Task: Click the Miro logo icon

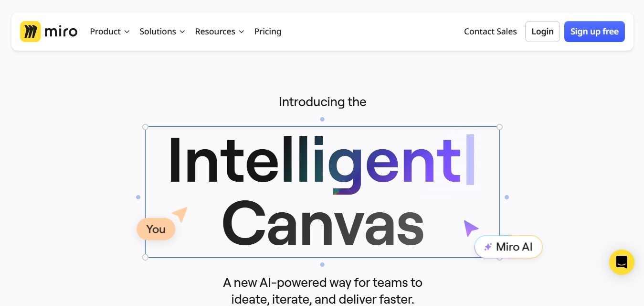Action: click(31, 32)
